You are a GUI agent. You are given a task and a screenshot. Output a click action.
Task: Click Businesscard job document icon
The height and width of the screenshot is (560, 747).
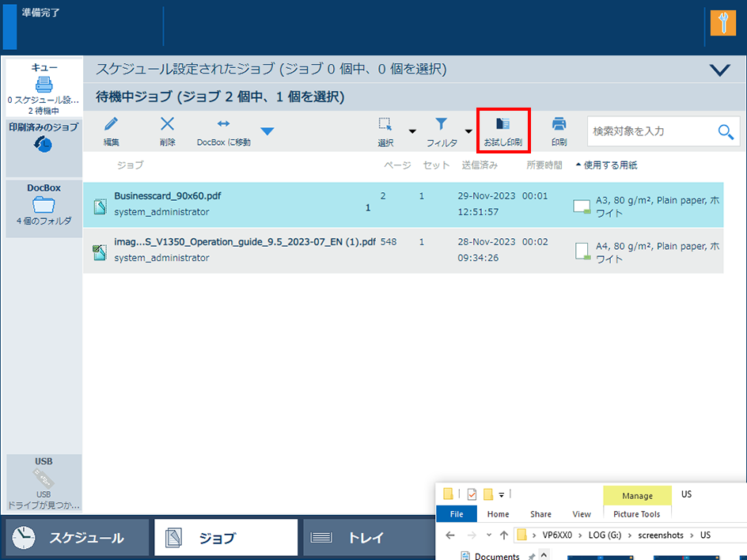[x=100, y=206]
